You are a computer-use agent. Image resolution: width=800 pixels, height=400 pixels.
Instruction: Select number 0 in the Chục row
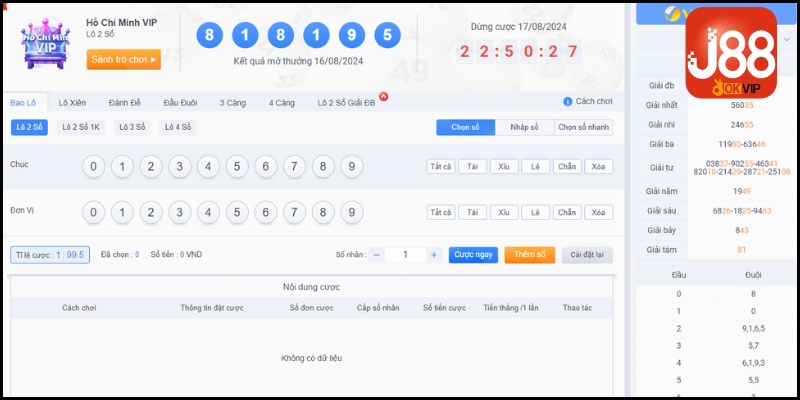click(93, 166)
